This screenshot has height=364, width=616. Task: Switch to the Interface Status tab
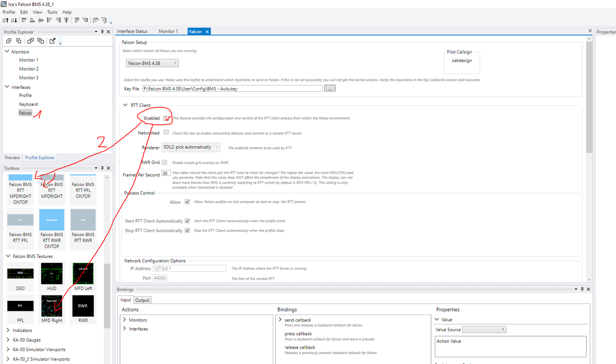132,31
